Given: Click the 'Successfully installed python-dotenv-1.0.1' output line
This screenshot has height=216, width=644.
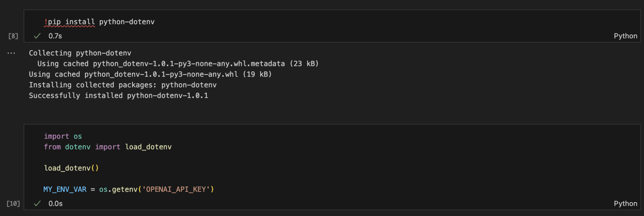Looking at the screenshot, I should (x=118, y=96).
